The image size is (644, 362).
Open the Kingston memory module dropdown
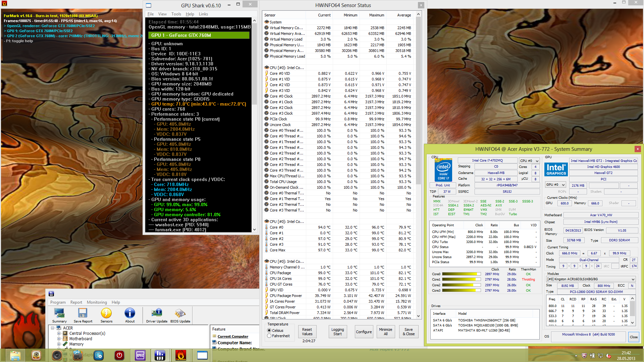point(591,279)
